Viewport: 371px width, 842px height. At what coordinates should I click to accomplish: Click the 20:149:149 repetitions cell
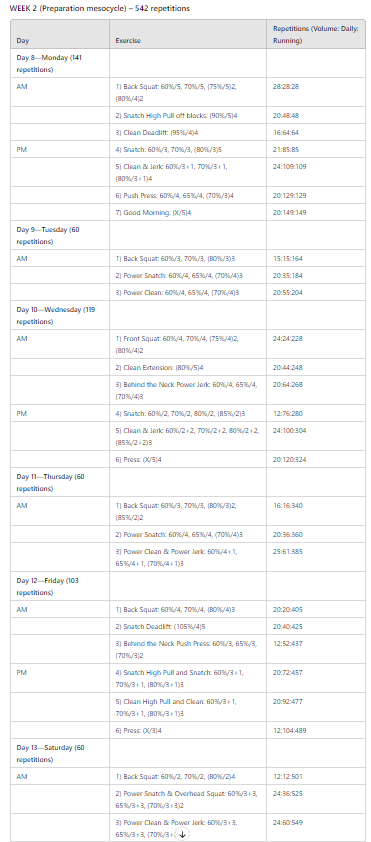316,213
